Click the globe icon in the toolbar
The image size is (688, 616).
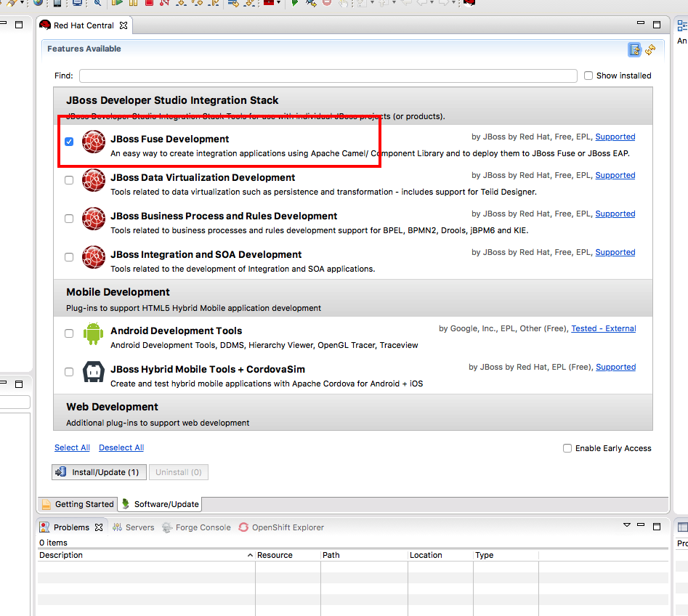[39, 3]
